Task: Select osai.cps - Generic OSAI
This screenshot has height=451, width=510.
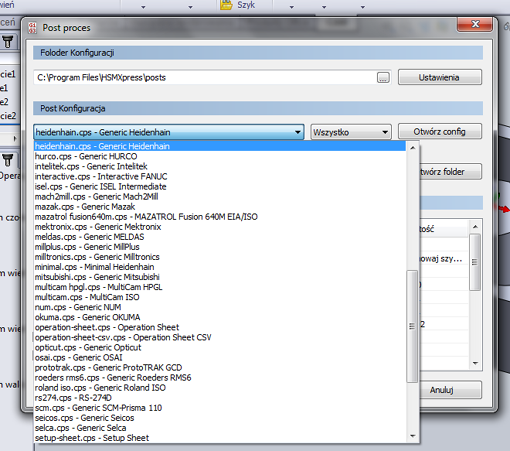Action: (220, 357)
